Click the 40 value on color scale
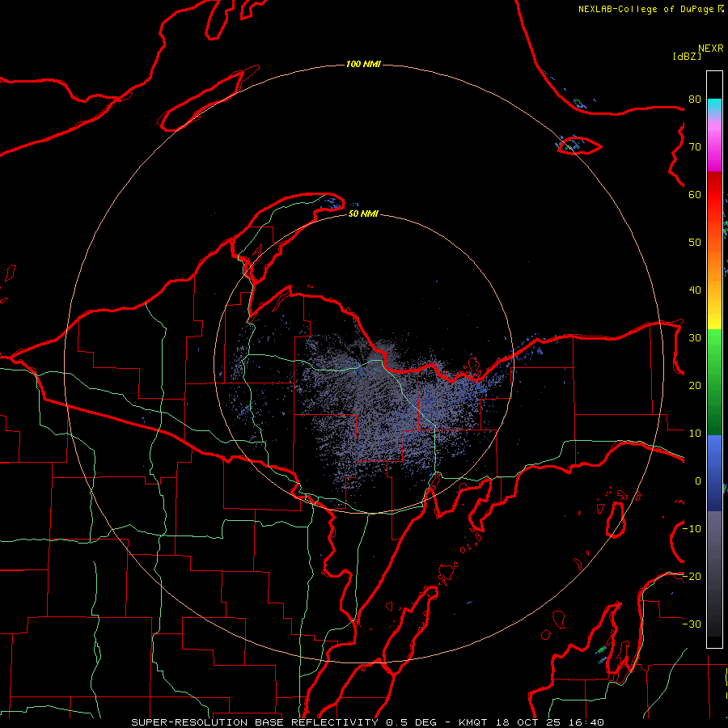728x728 pixels. point(695,290)
